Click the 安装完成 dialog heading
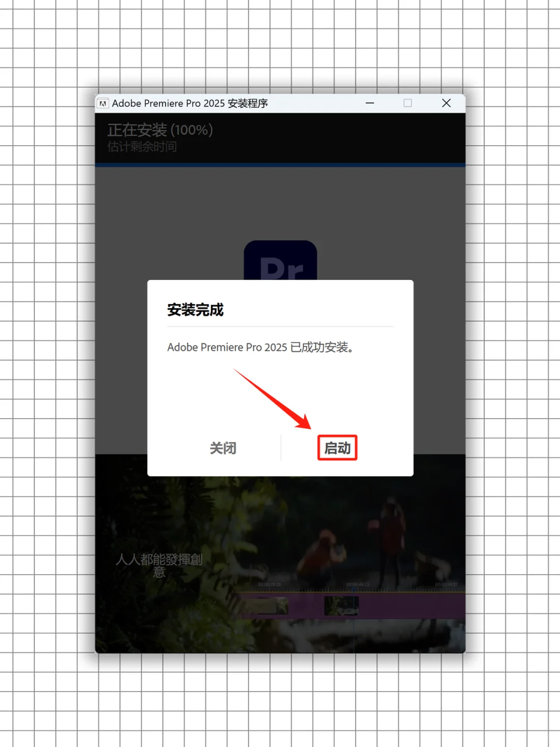The image size is (560, 747). (195, 310)
